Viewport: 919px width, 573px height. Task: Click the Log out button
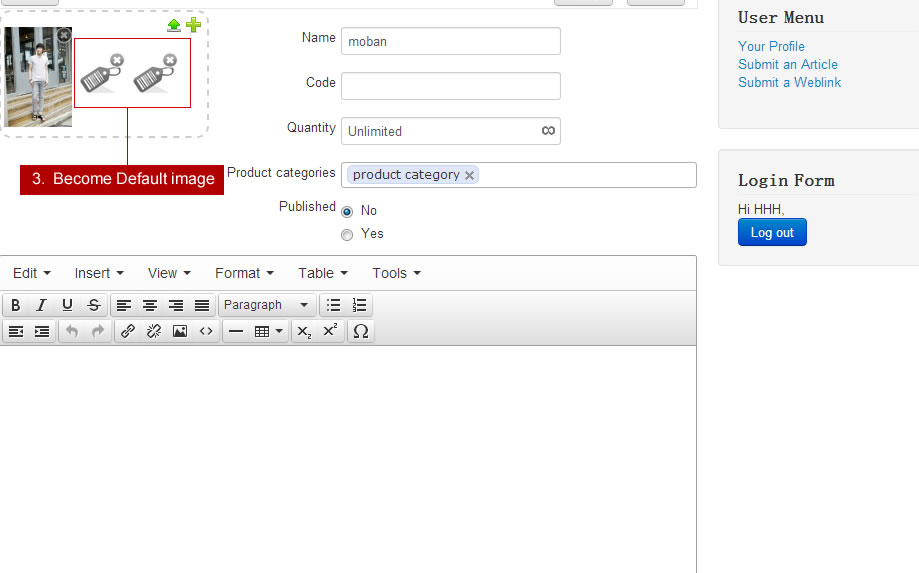(772, 233)
